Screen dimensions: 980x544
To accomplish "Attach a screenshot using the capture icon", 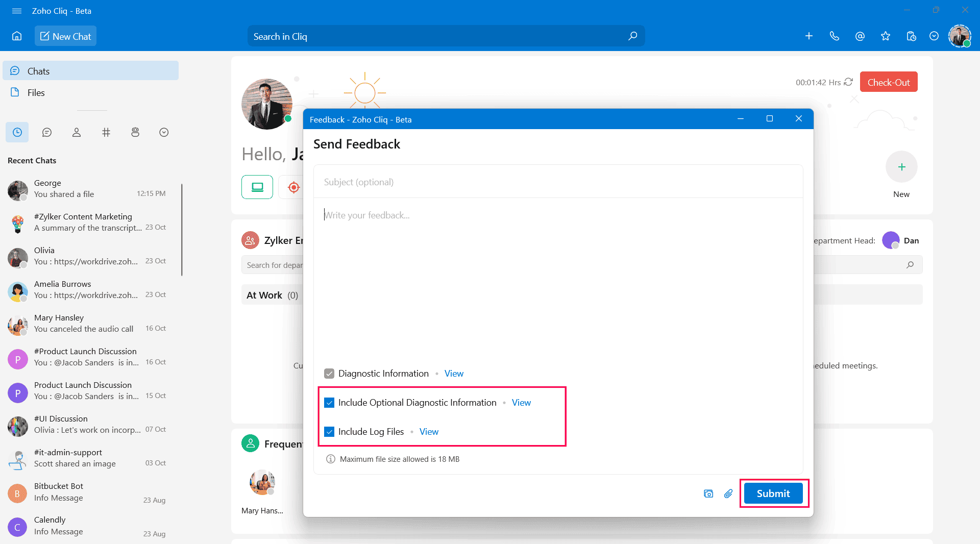I will pos(708,493).
